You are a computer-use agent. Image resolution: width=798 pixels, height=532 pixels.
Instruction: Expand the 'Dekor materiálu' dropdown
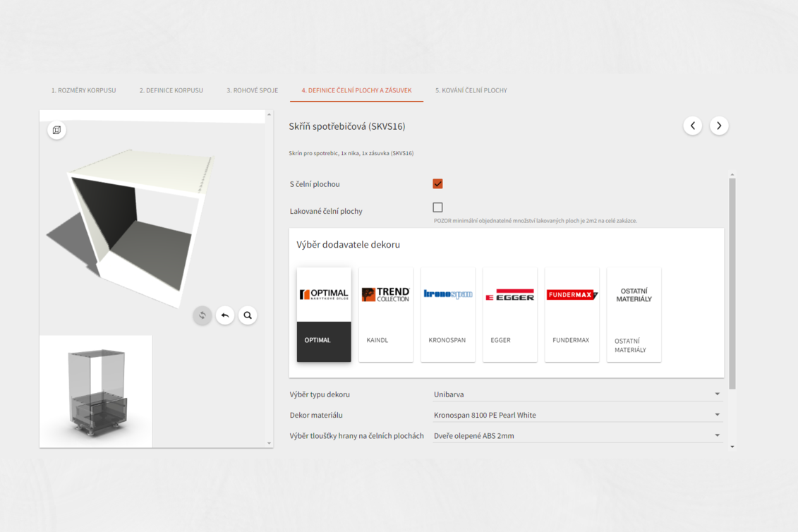(576, 415)
